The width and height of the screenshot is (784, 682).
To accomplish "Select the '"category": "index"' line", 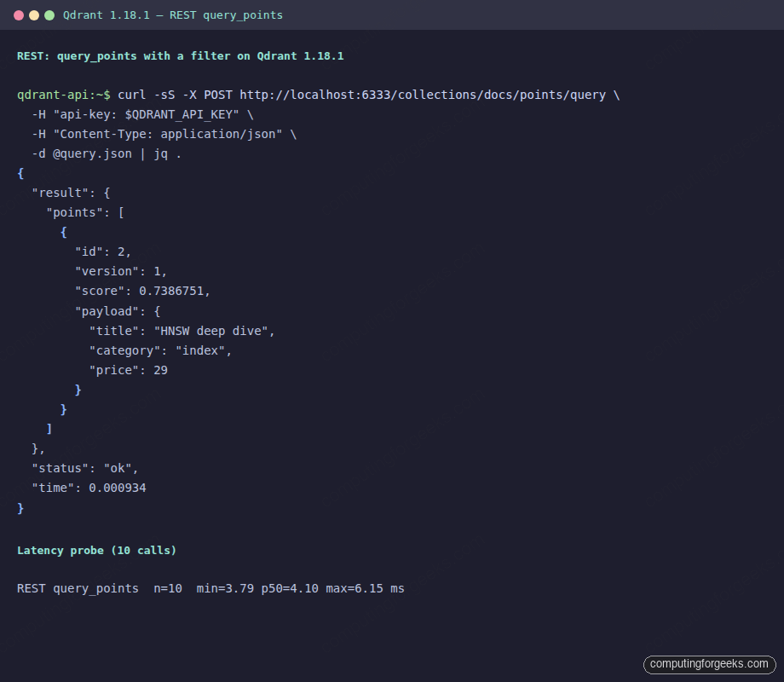I will coord(160,350).
